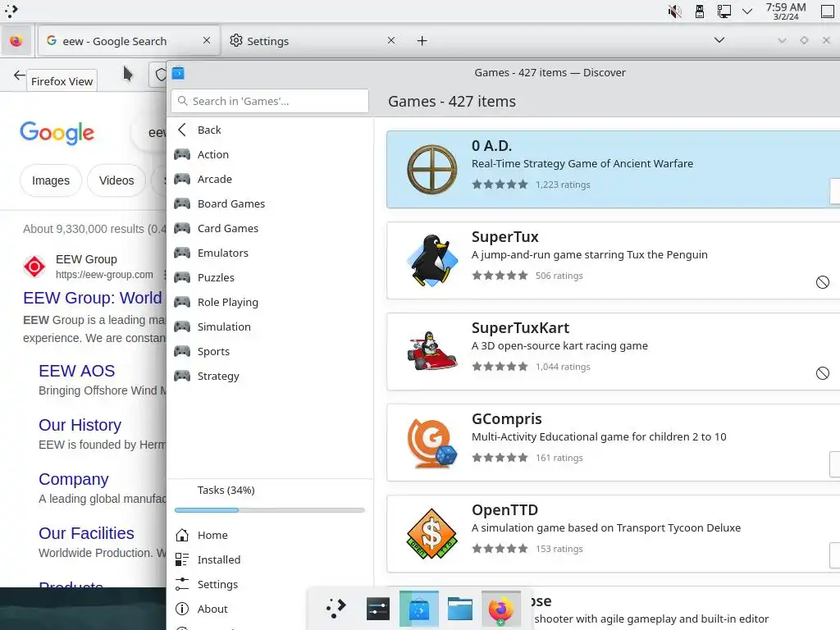
Task: Click the muted volume tray icon
Action: tap(674, 11)
